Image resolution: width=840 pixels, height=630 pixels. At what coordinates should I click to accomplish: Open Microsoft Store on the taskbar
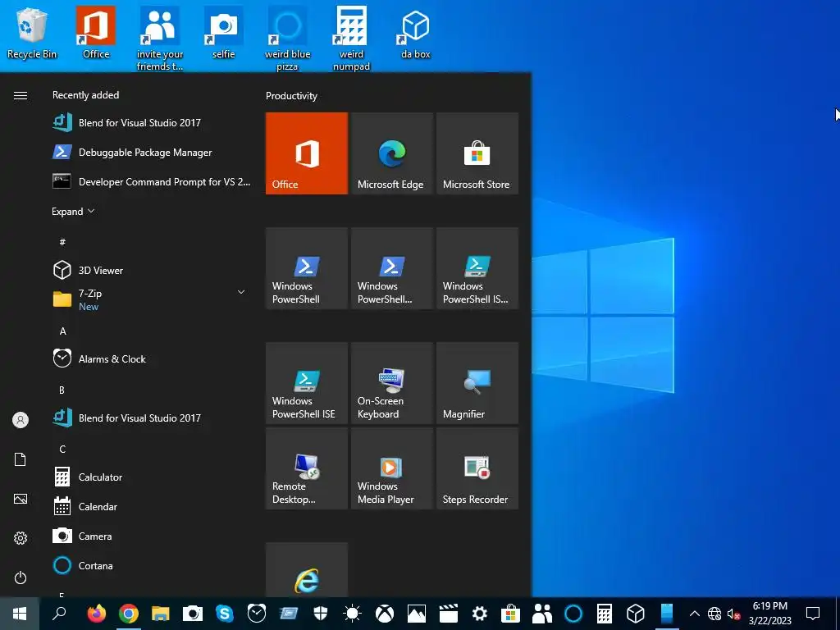click(x=510, y=614)
